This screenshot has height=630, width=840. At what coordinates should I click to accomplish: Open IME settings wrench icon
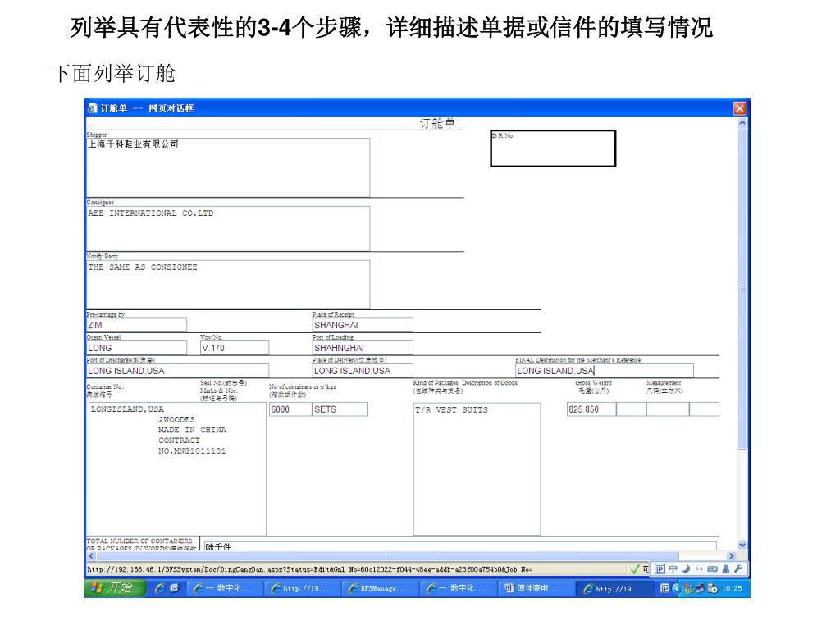coord(738,569)
